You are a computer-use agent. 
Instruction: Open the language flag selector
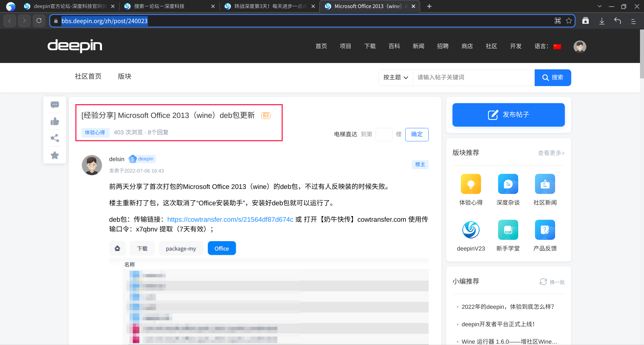(x=557, y=47)
